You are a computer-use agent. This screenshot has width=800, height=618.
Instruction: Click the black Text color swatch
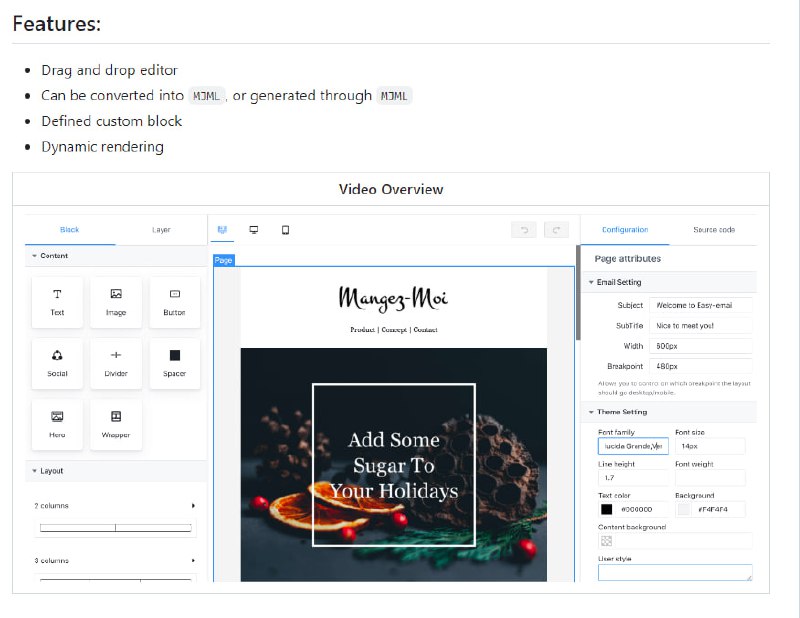(x=606, y=509)
